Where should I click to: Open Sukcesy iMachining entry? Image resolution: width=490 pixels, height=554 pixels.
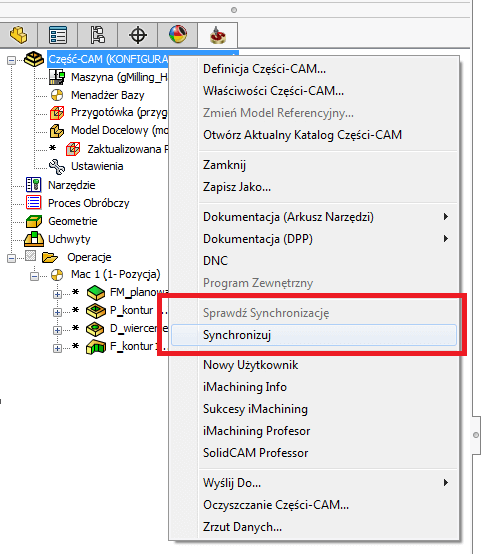point(314,409)
